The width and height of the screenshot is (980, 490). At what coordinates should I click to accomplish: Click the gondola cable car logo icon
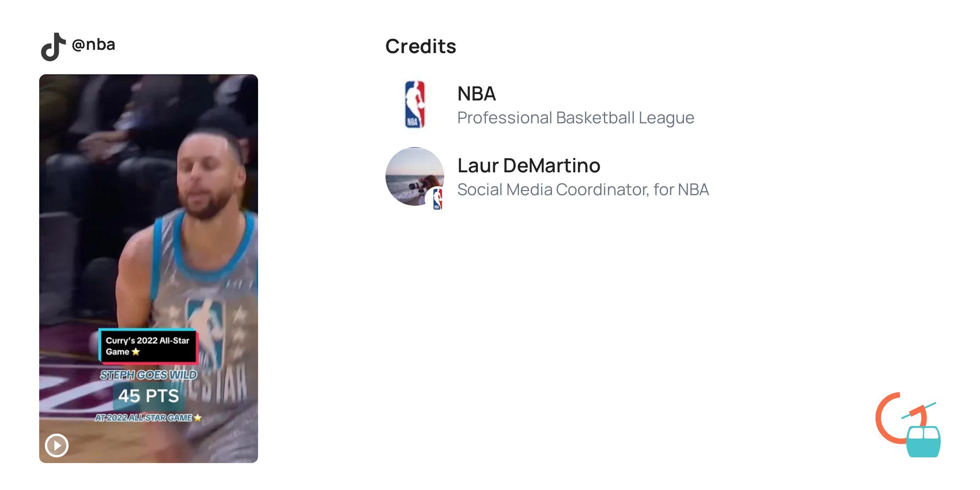click(924, 441)
